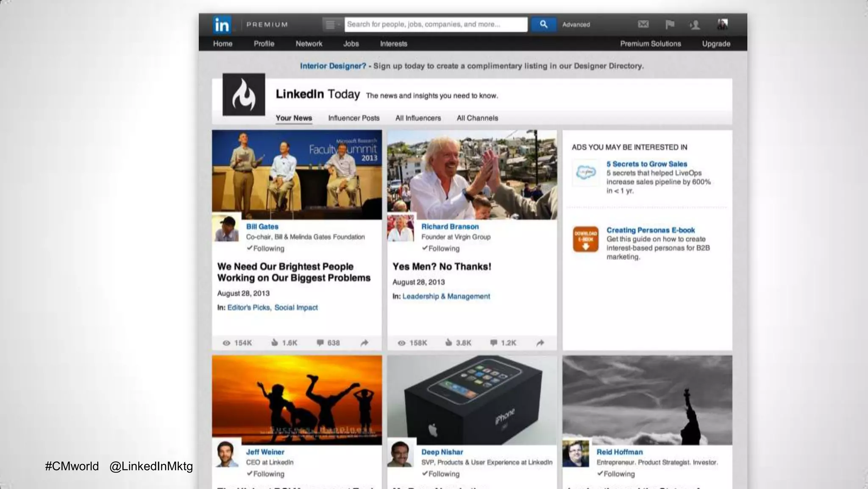
Task: Toggle Following under Bill Gates
Action: click(266, 249)
